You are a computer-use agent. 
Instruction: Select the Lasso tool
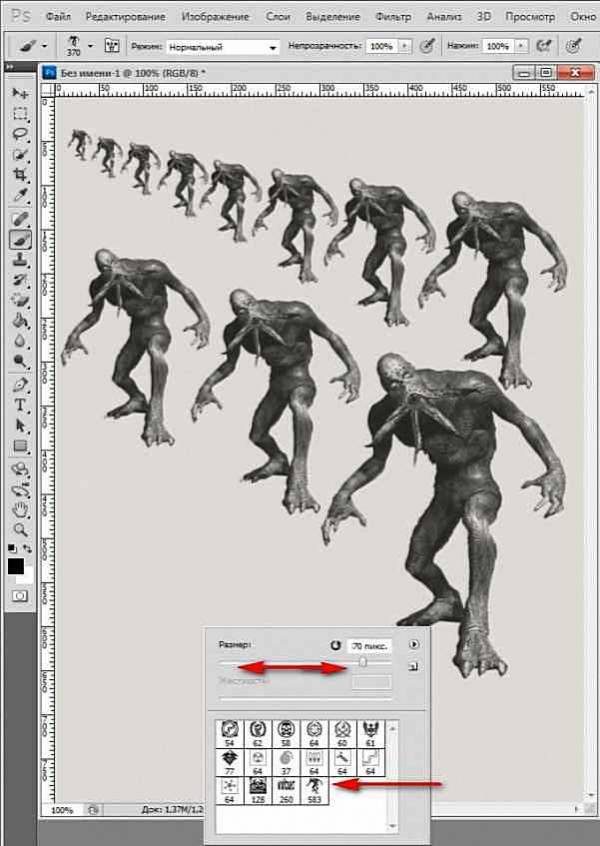tap(20, 133)
